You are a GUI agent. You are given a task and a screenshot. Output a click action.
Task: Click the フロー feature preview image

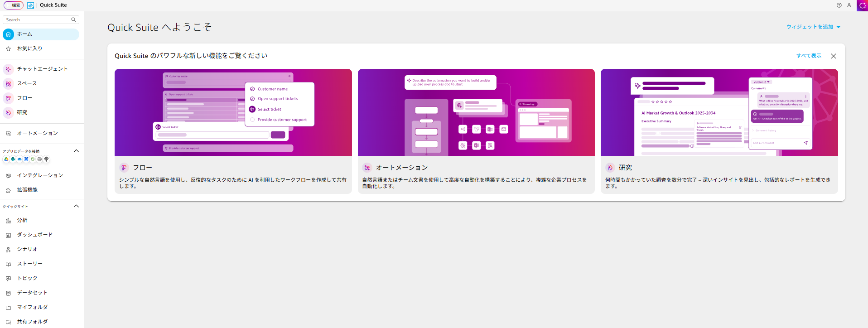(x=233, y=112)
